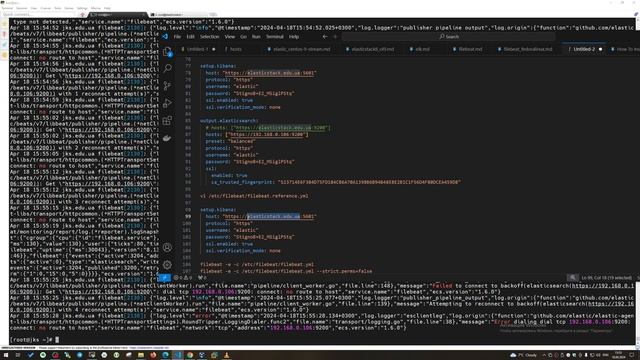This screenshot has width=640, height=360.
Task: Switch to the Untitled-1 editor tab
Action: click(x=198, y=49)
